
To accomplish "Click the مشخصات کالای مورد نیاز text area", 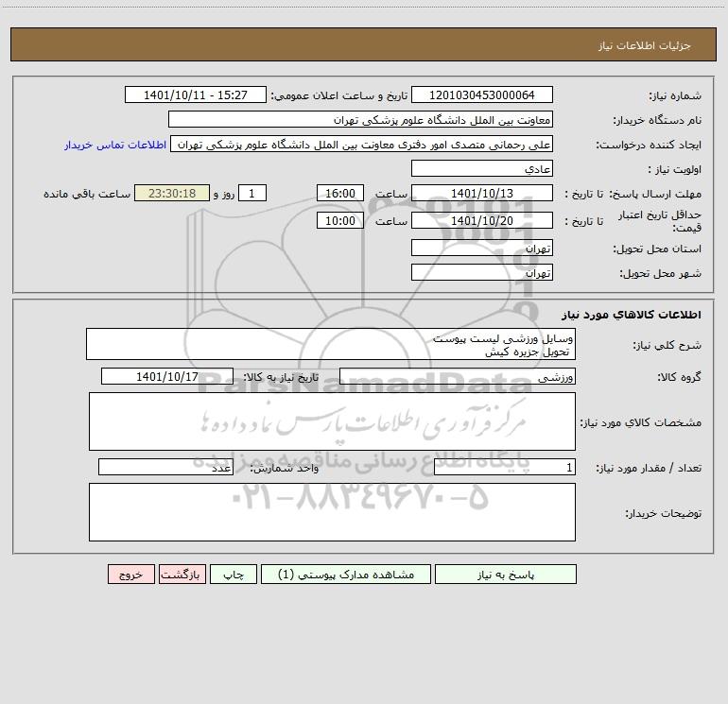I will pos(332,421).
